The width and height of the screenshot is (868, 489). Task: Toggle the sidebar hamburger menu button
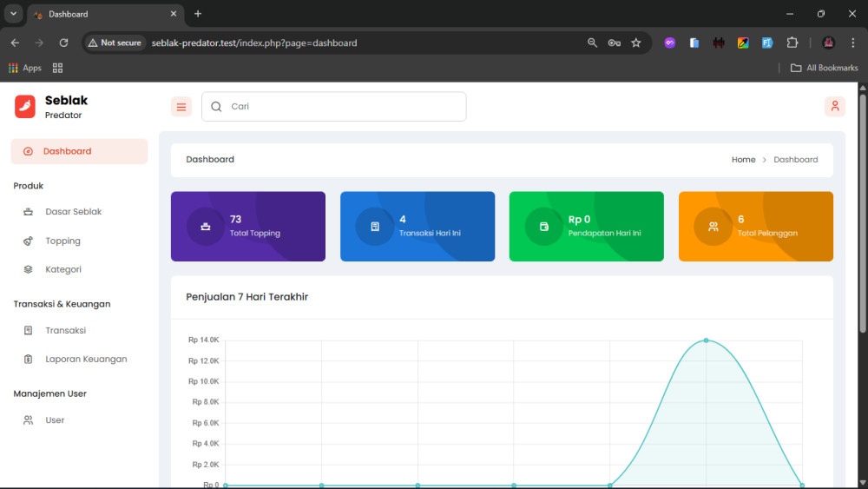[181, 107]
